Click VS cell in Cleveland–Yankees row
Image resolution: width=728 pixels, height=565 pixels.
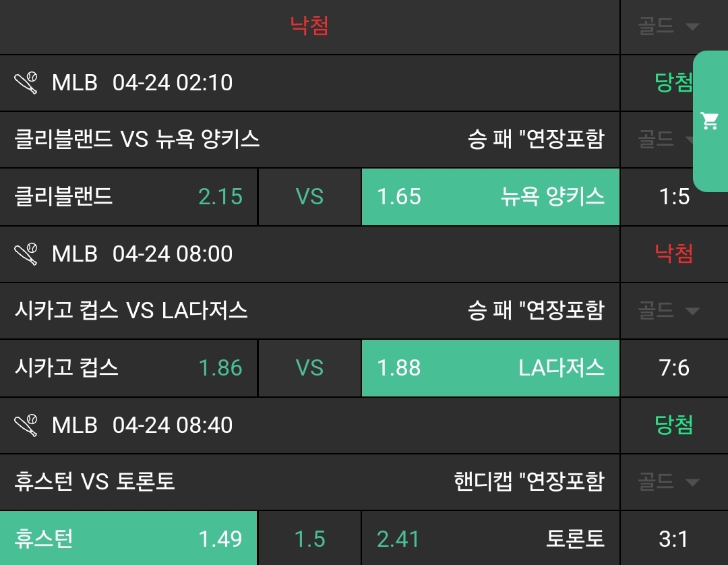(309, 197)
